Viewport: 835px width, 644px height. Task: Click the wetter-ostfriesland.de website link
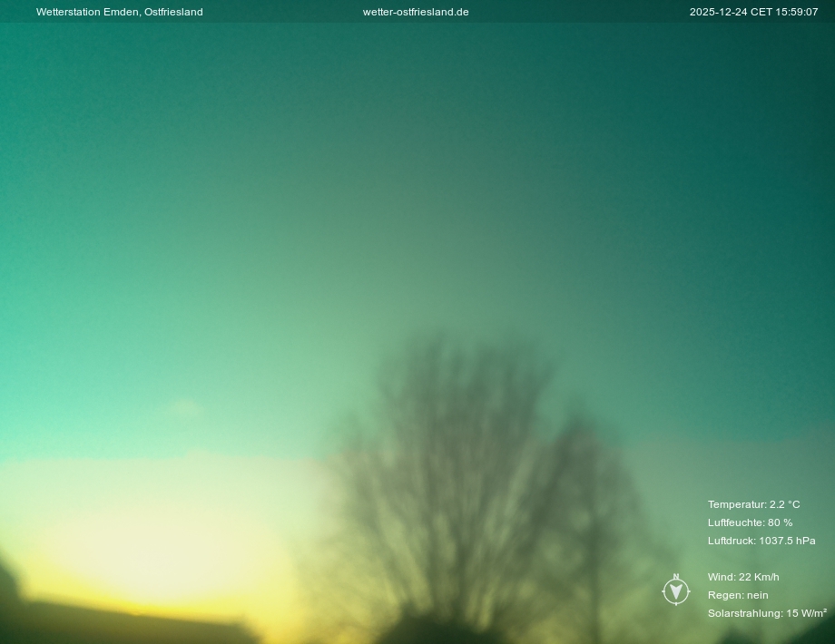[416, 12]
